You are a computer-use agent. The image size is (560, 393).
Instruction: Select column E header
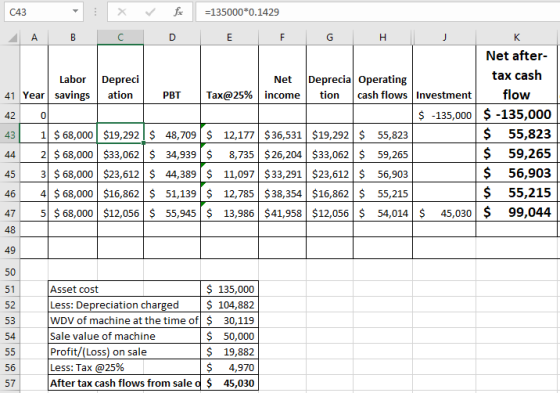pos(229,37)
